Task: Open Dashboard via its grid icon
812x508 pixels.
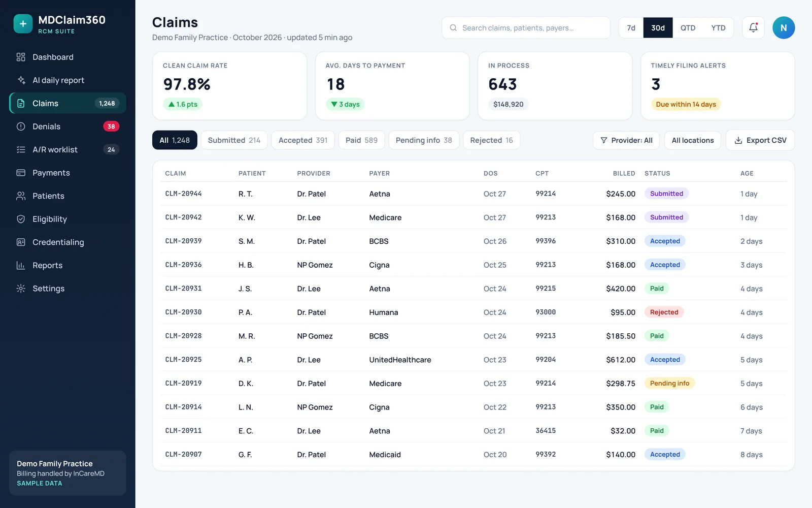Action: tap(21, 57)
